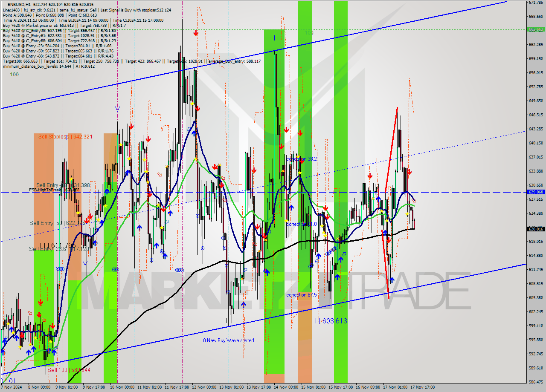Click the 'Buy %20 @ Entry -88' info line

tap(58, 56)
